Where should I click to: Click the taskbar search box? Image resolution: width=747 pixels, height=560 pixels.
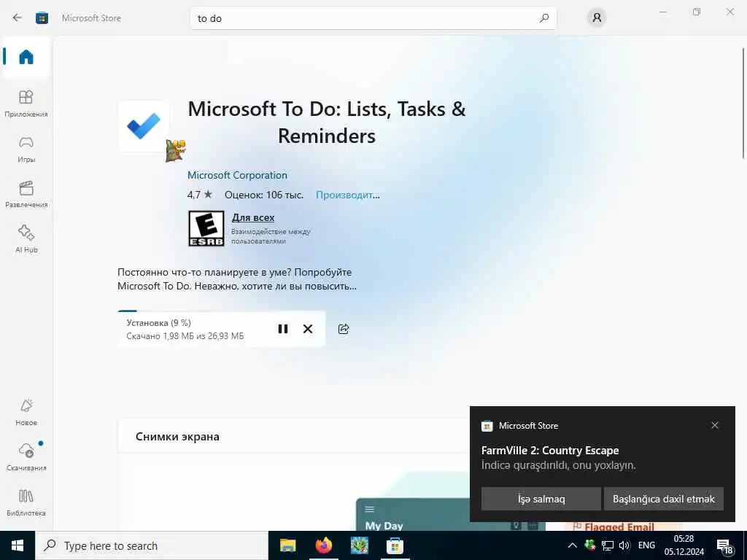point(152,545)
